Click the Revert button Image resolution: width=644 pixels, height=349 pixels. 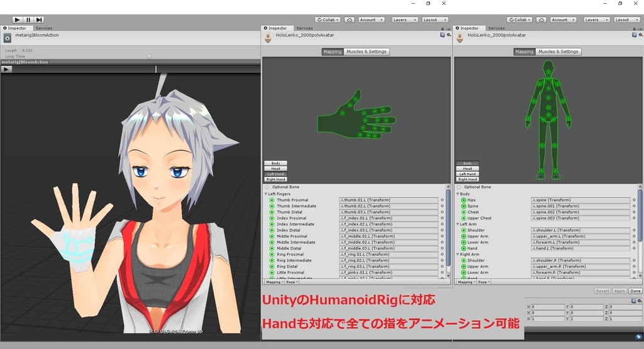pos(602,291)
